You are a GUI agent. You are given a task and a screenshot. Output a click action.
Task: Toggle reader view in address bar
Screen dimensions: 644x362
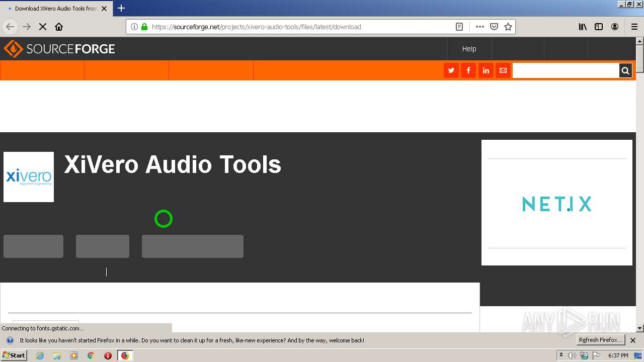point(459,27)
